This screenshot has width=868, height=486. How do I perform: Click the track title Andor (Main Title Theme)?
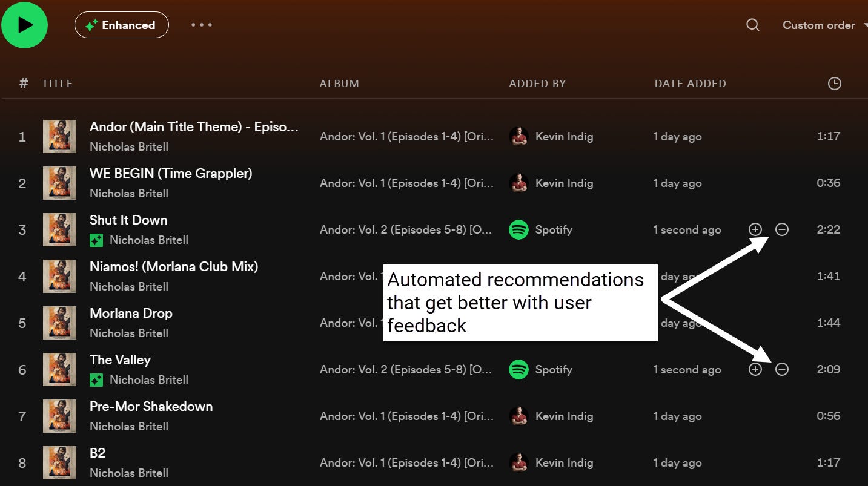click(x=194, y=127)
